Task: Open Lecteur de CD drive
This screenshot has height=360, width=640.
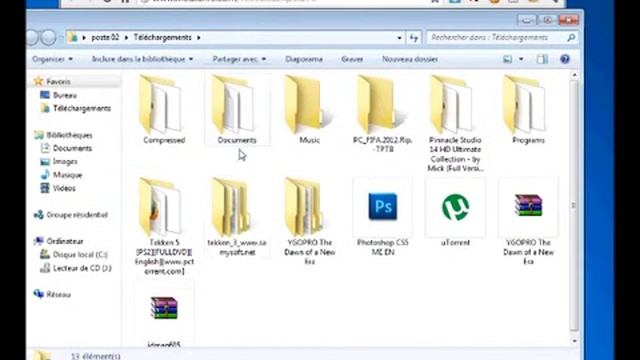Action: 82,268
